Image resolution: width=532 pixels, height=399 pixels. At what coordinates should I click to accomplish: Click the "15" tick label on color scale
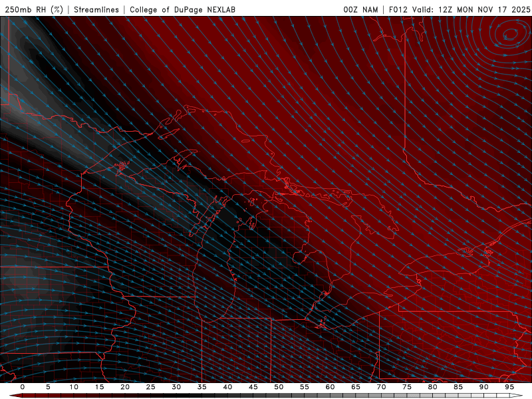[x=99, y=387]
